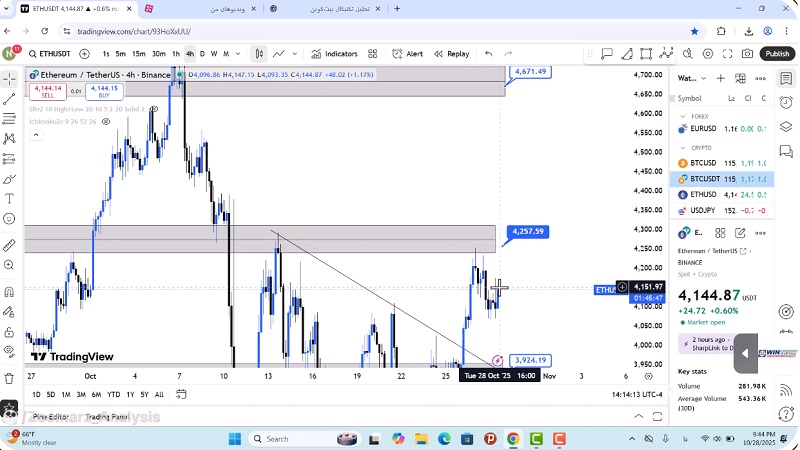
Task: Switch to the 1h timeframe
Action: [176, 54]
